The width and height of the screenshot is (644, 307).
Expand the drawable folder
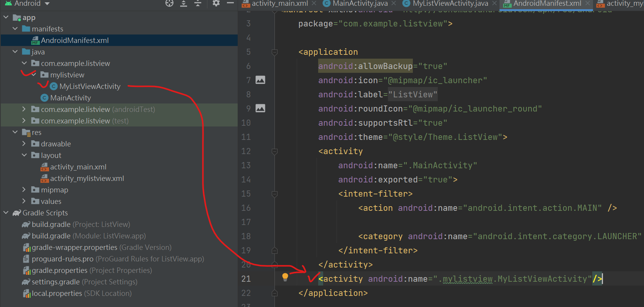[25, 144]
